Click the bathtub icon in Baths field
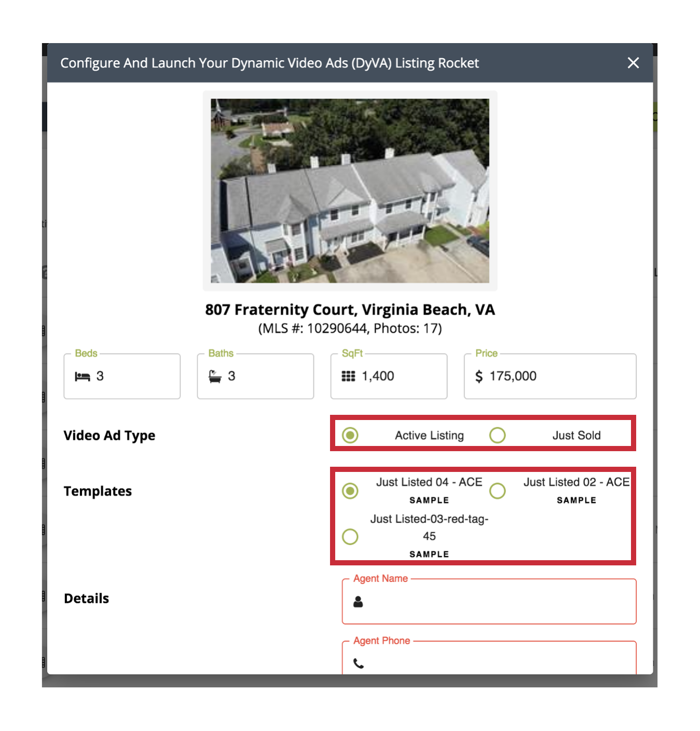 point(215,376)
